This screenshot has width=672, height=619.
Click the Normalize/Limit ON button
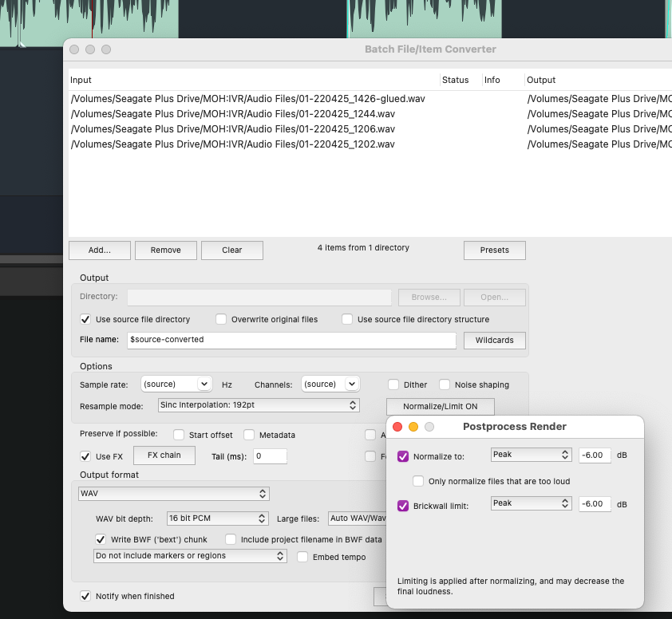pyautogui.click(x=440, y=407)
